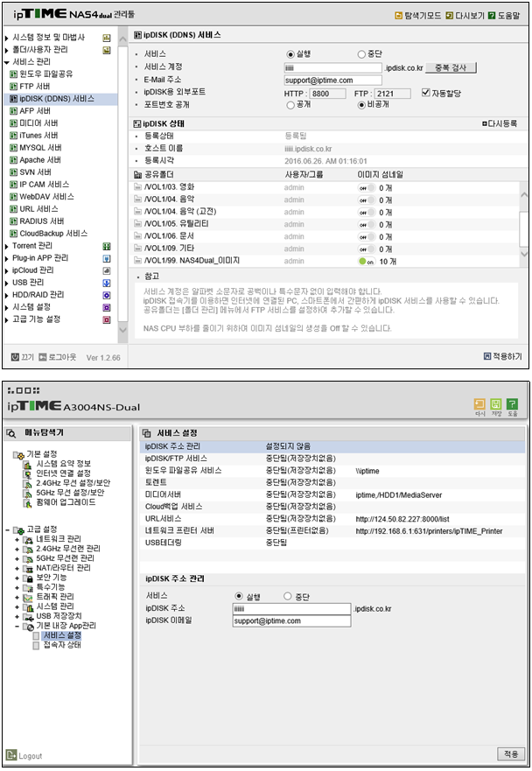This screenshot has height=771, width=532.
Task: Open 미디어 서버 in the sidebar
Action: [x=38, y=123]
